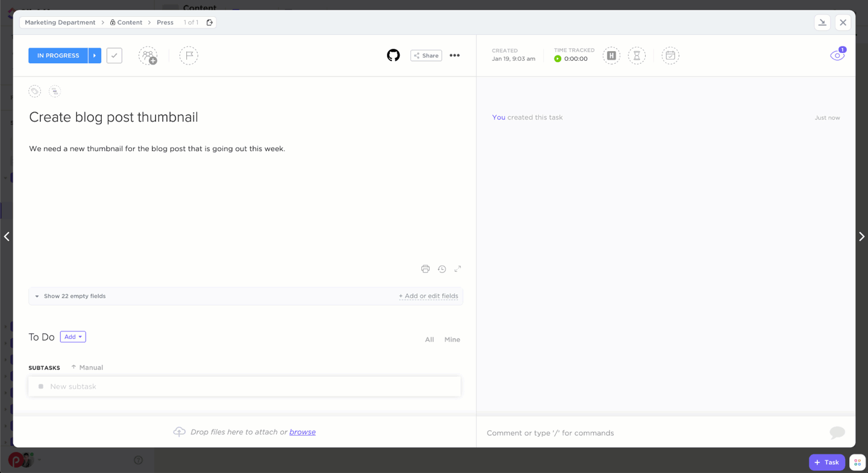Image resolution: width=868 pixels, height=473 pixels.
Task: Set due date with calendar icon
Action: [670, 55]
